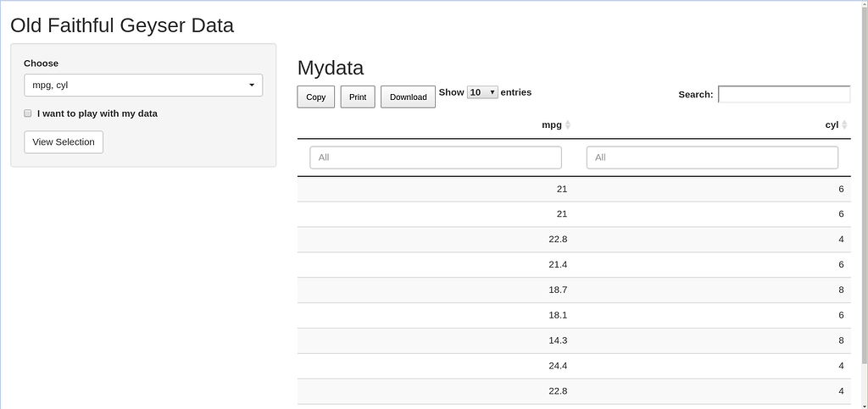The height and width of the screenshot is (409, 868).
Task: Click the View Selection button
Action: click(x=64, y=142)
